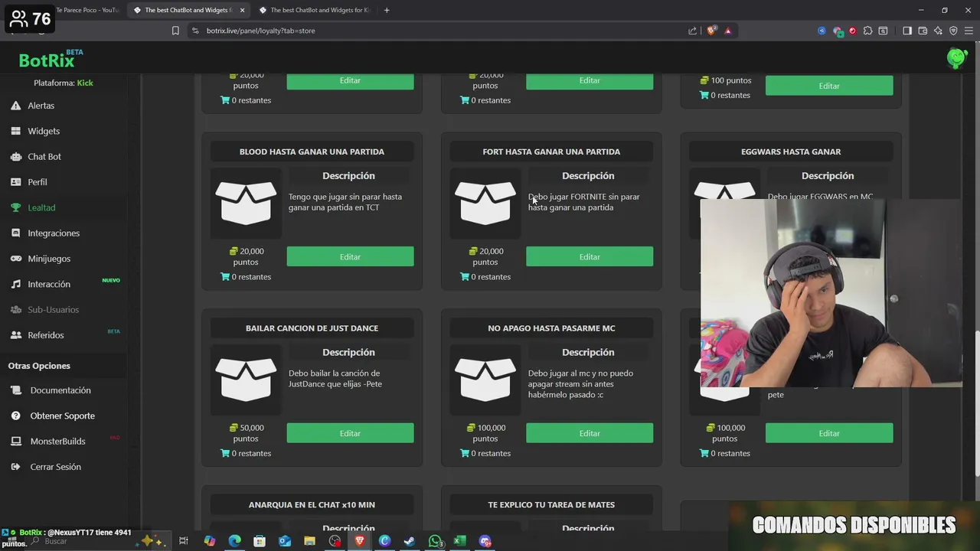980x551 pixels.
Task: Open File Explorer from the taskbar
Action: pyautogui.click(x=309, y=541)
